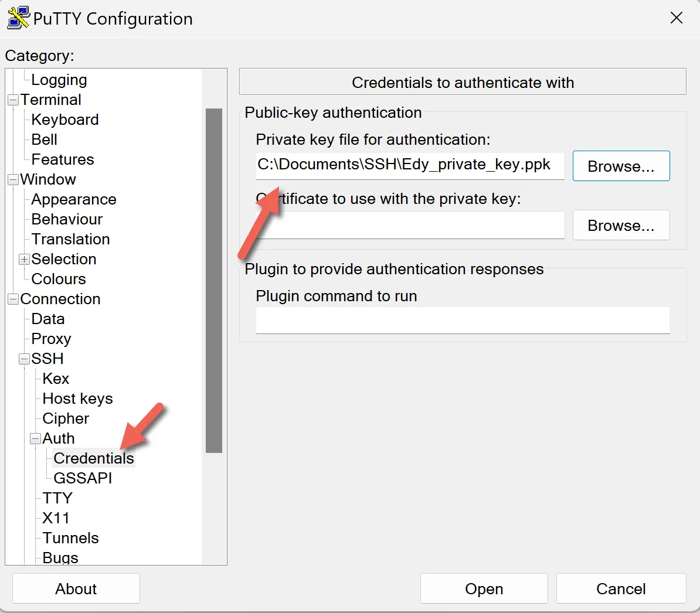700x613 pixels.
Task: Open the About dialog
Action: pos(76,588)
